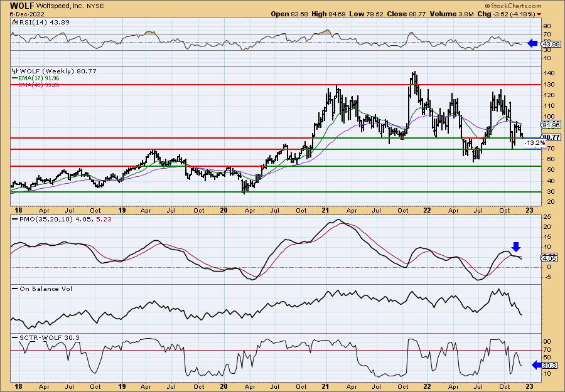Click the EMA(43) legend entry
The width and height of the screenshot is (565, 392).
click(38, 85)
